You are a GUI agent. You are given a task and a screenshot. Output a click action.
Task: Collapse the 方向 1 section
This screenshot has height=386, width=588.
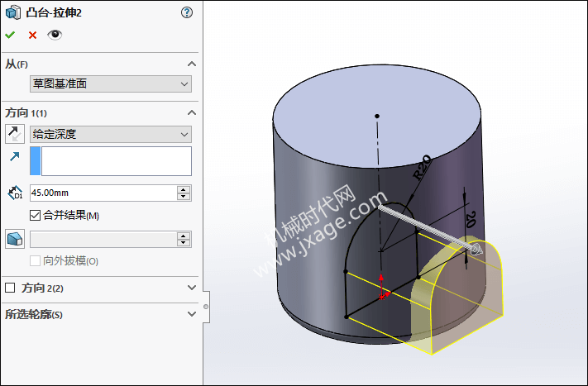point(192,112)
